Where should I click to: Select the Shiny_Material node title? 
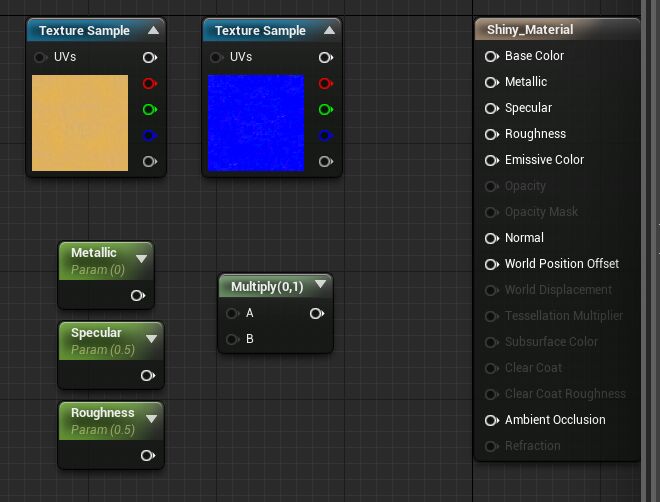tap(530, 30)
